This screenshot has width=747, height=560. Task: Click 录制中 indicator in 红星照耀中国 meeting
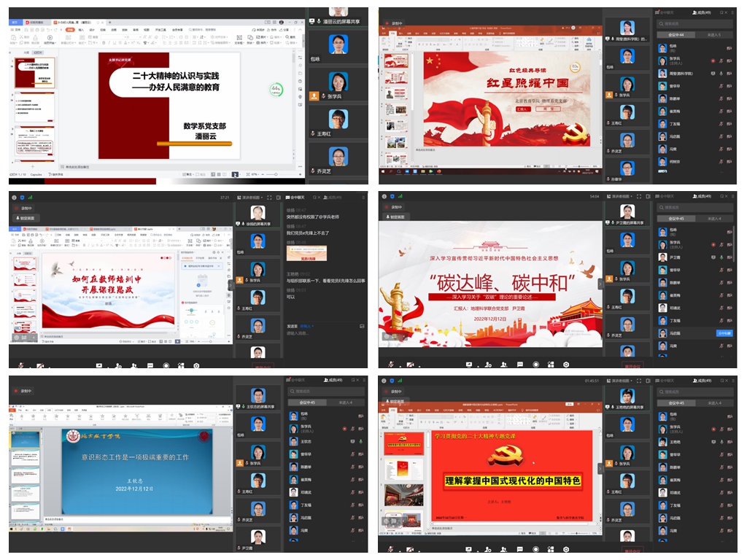[393, 23]
